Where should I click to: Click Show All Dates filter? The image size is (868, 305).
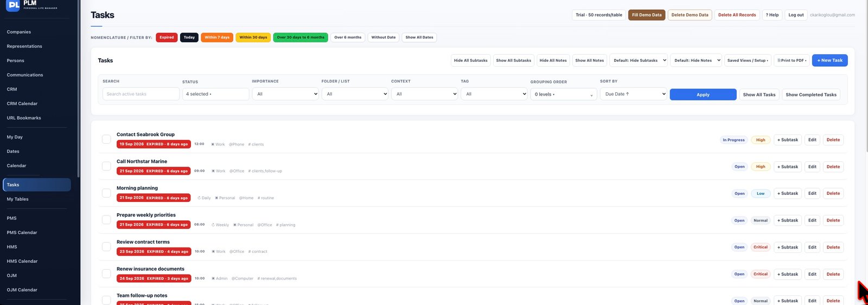419,37
